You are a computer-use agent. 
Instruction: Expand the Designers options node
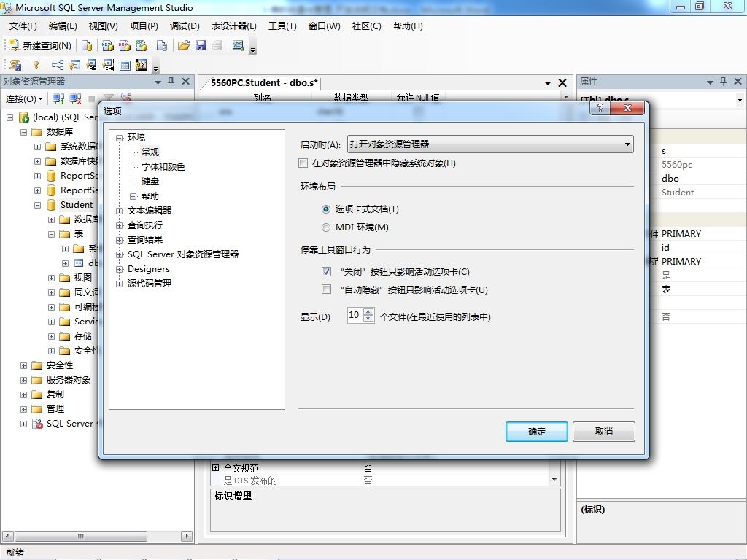point(119,270)
